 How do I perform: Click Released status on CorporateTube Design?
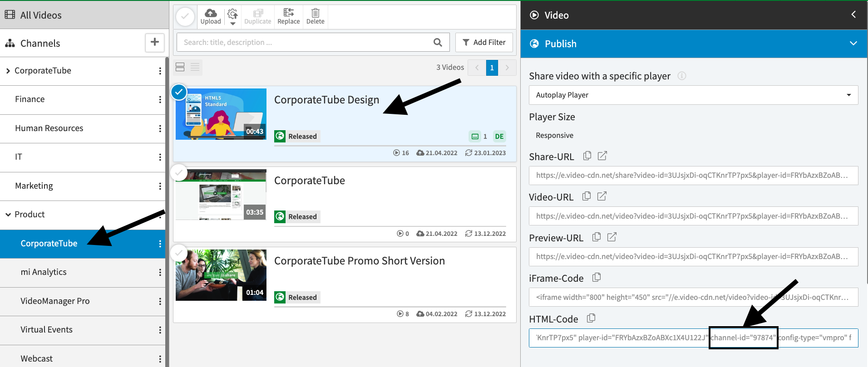(x=297, y=136)
